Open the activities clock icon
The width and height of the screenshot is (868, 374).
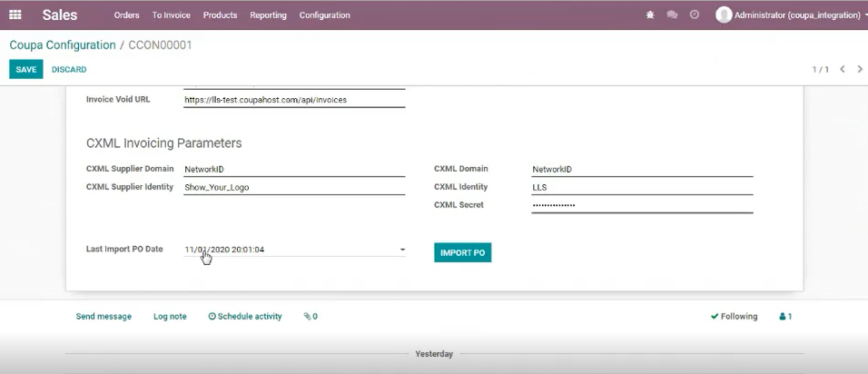(x=695, y=15)
